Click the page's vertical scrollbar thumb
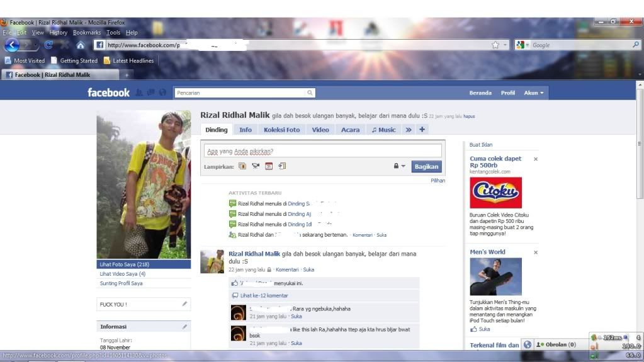 tap(640, 144)
